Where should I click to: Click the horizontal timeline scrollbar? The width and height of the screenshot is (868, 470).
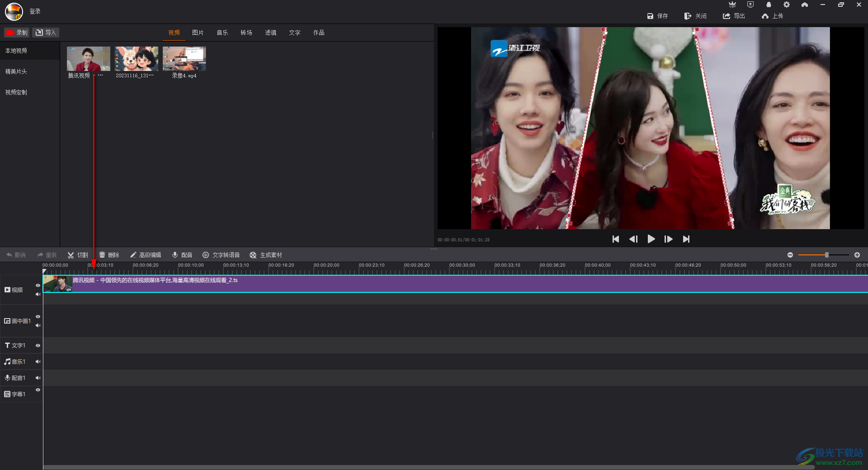(x=429, y=467)
